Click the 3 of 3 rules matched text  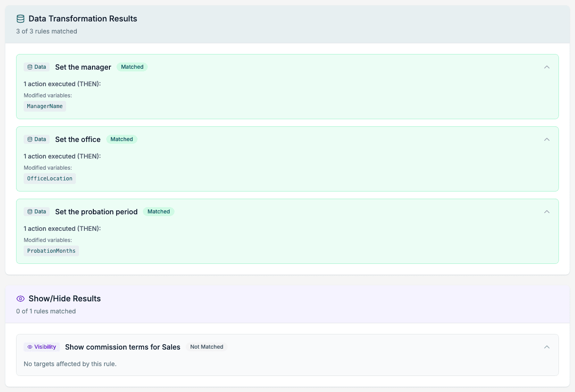coord(46,31)
